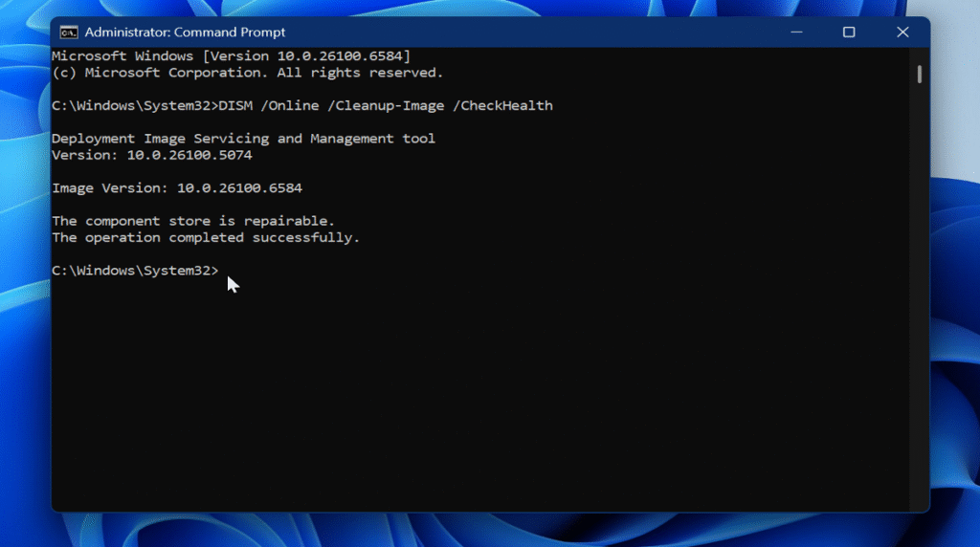Click the DISM /Online /Cleanup-Image /CheckHealth command
This screenshot has height=547, width=980.
click(x=386, y=105)
